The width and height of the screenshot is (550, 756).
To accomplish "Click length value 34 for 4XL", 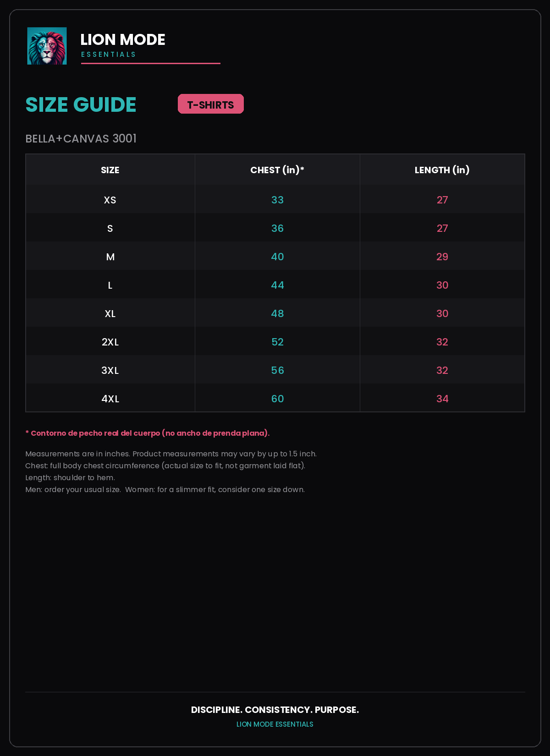I will [x=442, y=399].
